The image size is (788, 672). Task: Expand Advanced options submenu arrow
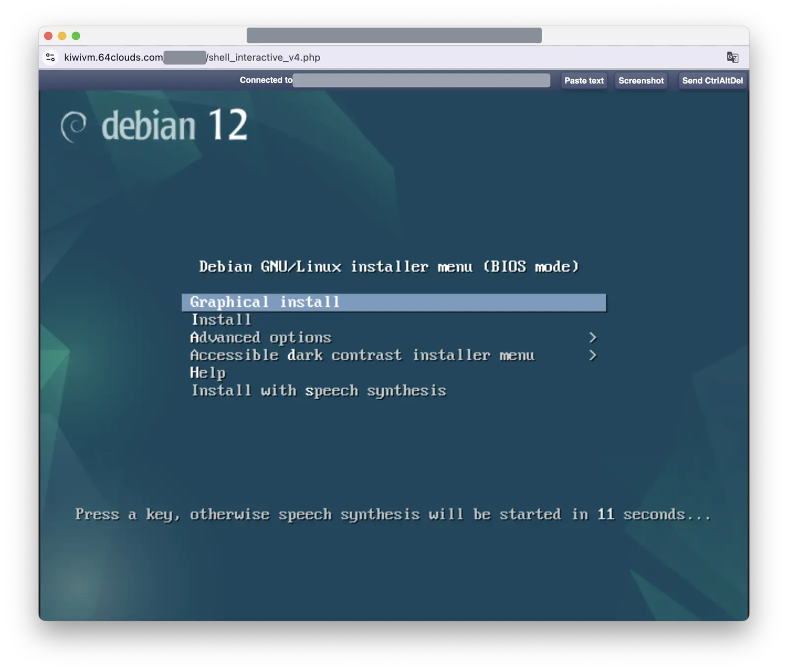(592, 338)
